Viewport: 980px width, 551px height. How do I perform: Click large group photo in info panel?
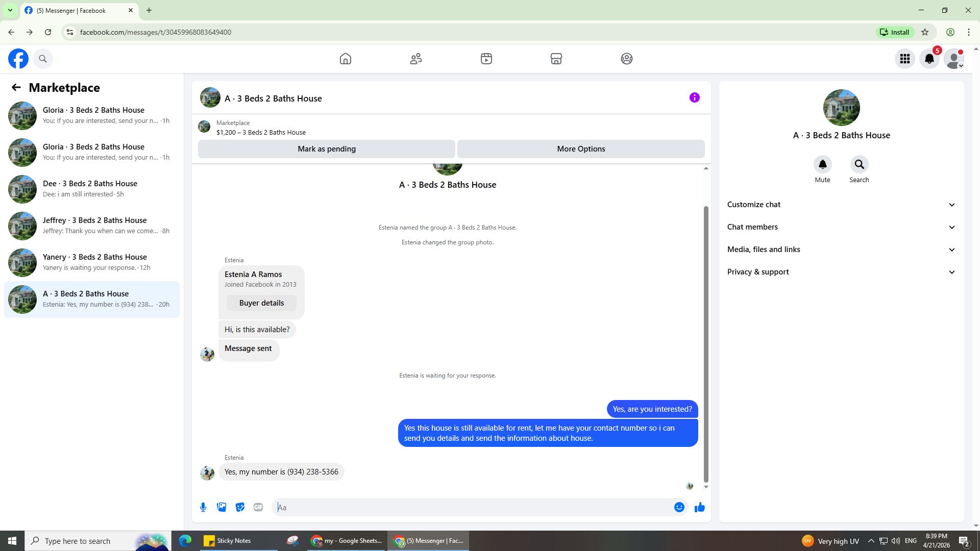click(x=842, y=108)
